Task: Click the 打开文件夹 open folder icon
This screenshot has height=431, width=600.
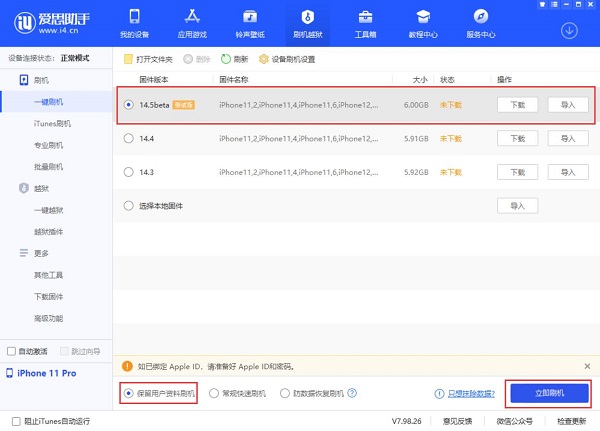Action: (x=127, y=59)
